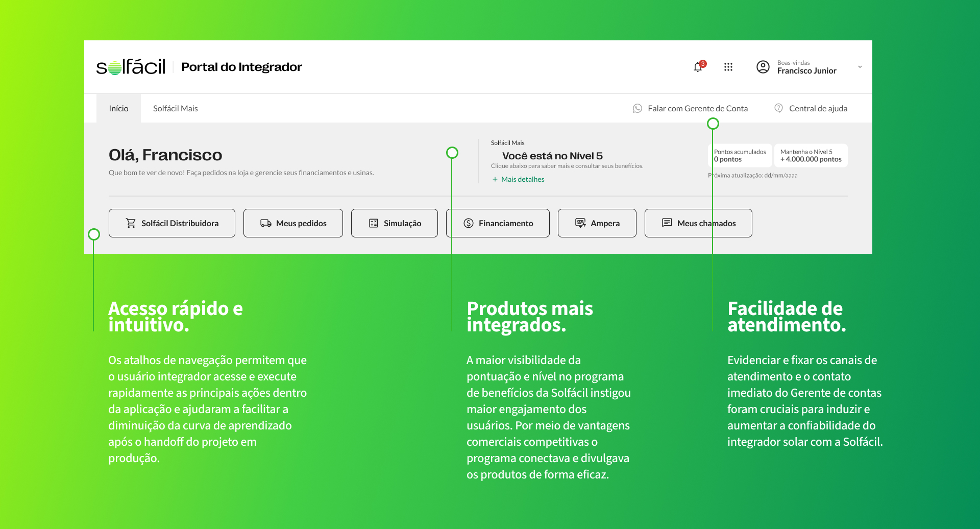Switch to the Início tab
980x529 pixels.
118,108
